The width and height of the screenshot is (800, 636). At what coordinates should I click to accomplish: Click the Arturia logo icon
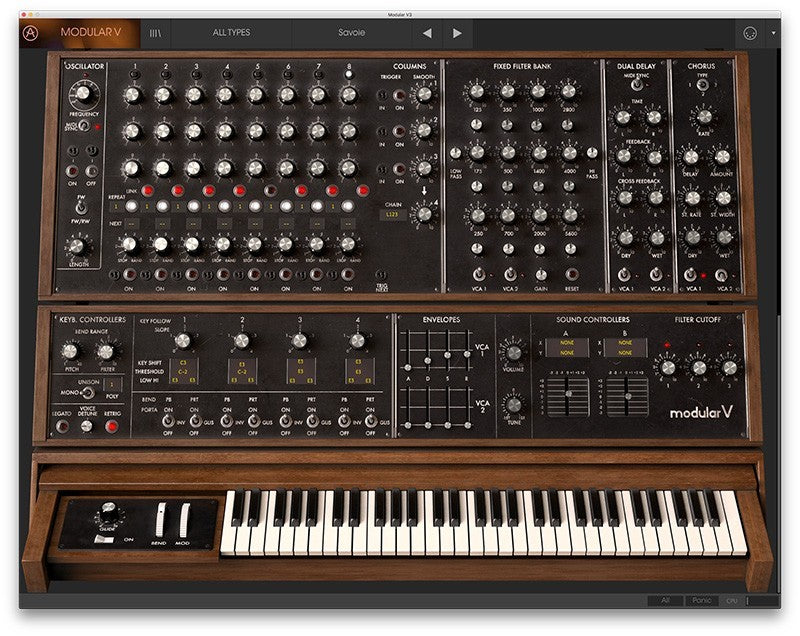point(31,33)
